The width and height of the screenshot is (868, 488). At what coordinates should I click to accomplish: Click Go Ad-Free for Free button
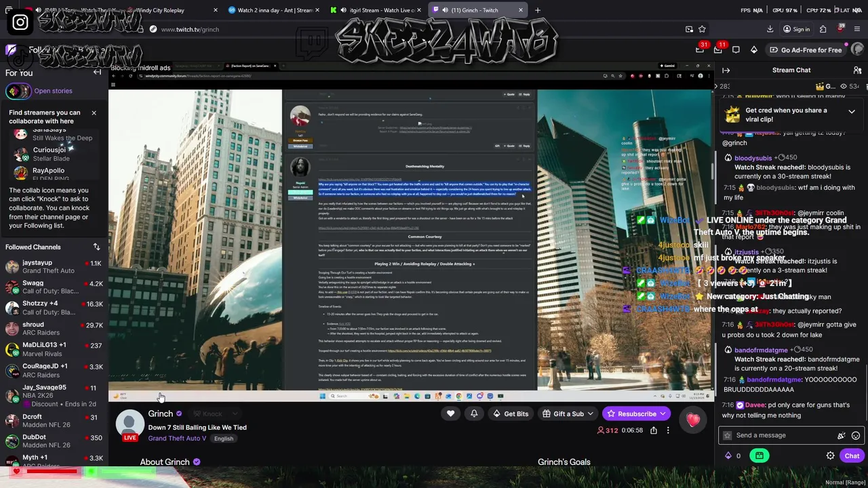(806, 49)
